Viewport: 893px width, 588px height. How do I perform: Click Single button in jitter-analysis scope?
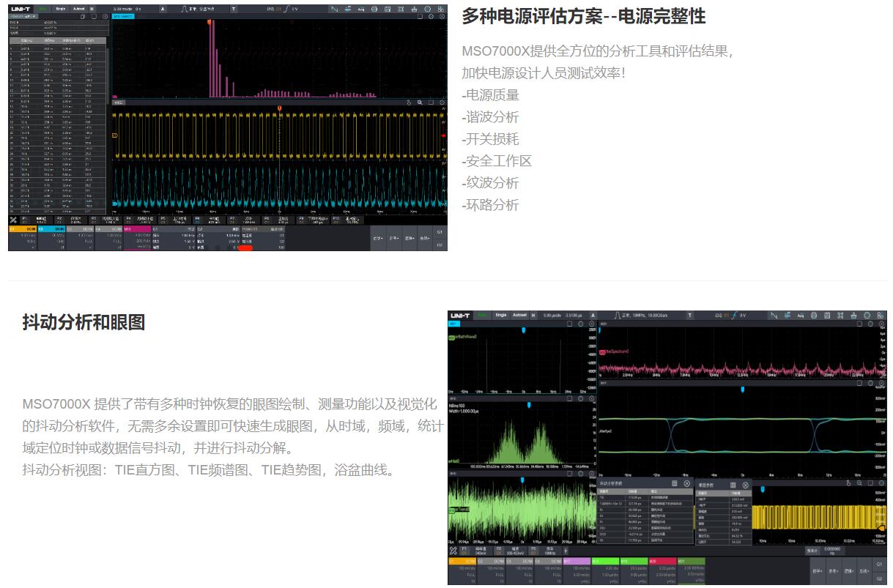pos(501,315)
